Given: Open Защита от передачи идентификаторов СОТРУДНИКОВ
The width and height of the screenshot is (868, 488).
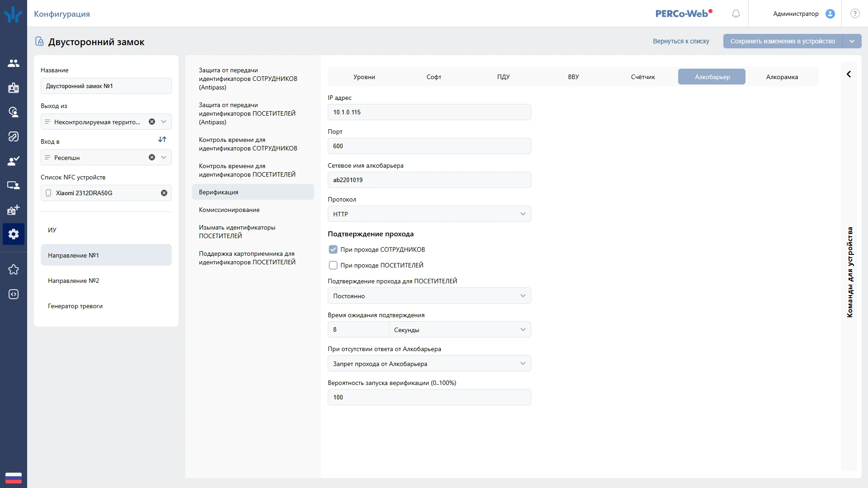Looking at the screenshot, I should coord(253,79).
